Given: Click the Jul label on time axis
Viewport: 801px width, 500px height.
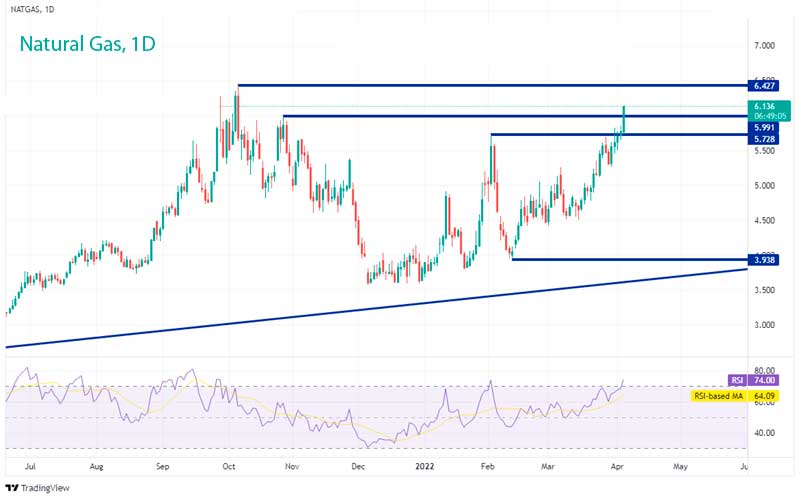Looking at the screenshot, I should [x=29, y=466].
